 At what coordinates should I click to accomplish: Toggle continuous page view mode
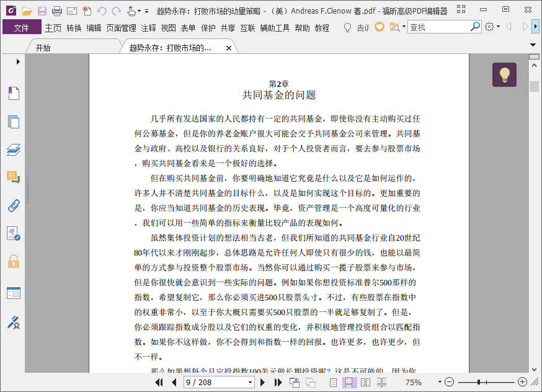349,382
